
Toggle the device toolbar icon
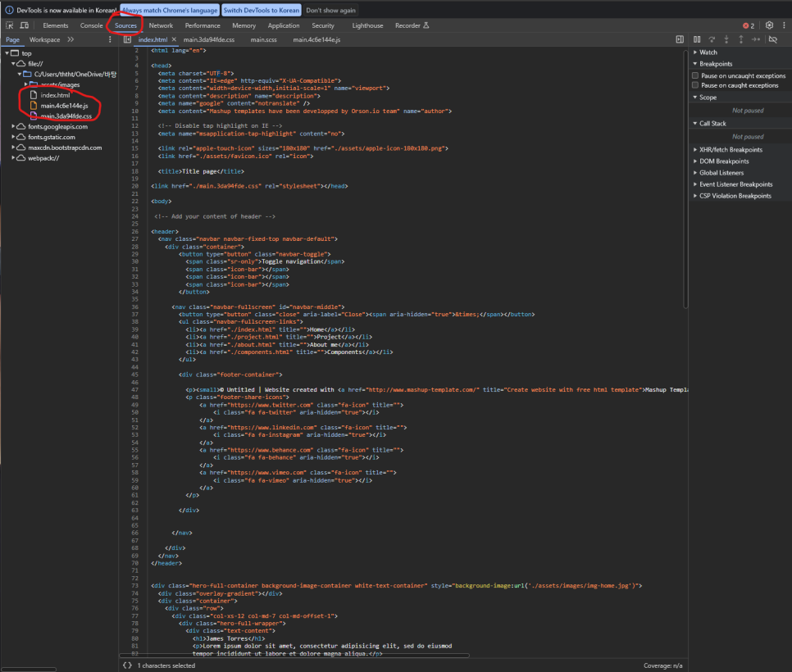pos(25,25)
